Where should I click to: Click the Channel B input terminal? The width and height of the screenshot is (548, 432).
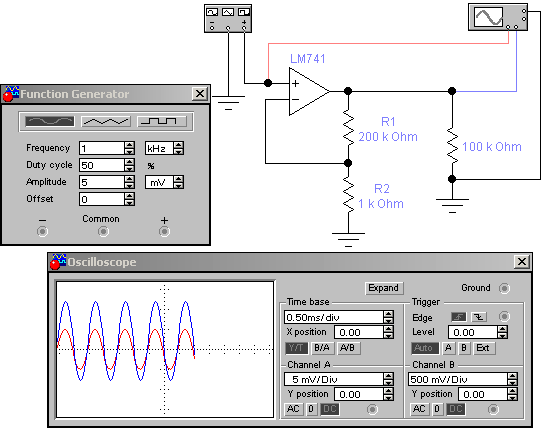click(493, 409)
